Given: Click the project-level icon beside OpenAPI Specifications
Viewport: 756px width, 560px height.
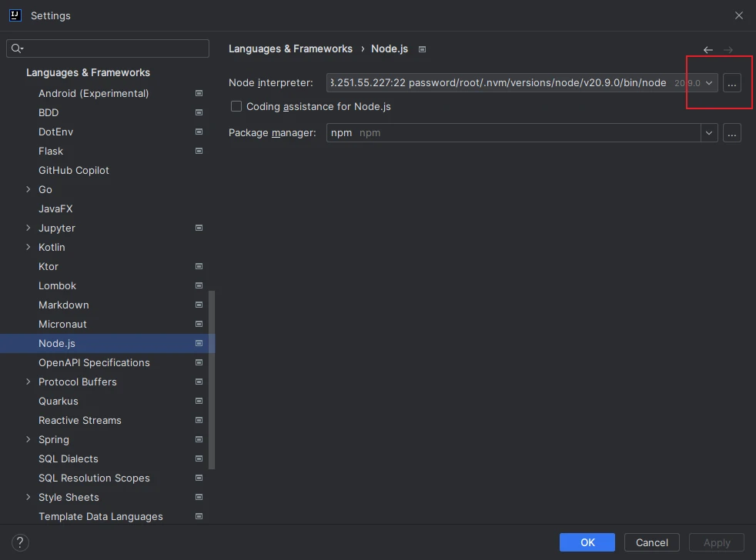Looking at the screenshot, I should click(199, 362).
